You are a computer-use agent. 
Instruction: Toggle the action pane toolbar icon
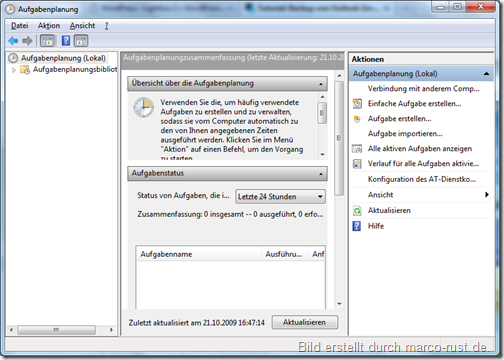click(x=81, y=41)
